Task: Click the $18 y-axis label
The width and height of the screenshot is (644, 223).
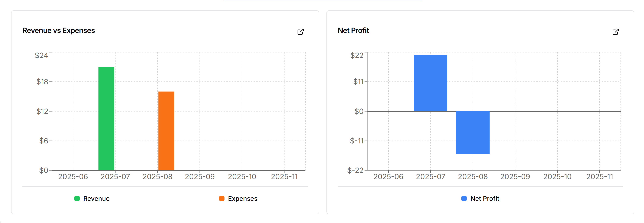Action: (x=42, y=82)
